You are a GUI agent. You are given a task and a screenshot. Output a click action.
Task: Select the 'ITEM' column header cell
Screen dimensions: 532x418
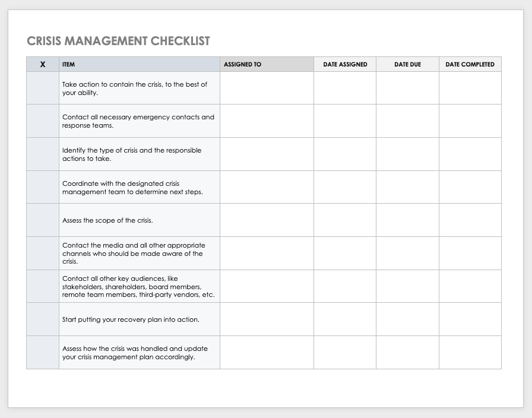point(140,64)
